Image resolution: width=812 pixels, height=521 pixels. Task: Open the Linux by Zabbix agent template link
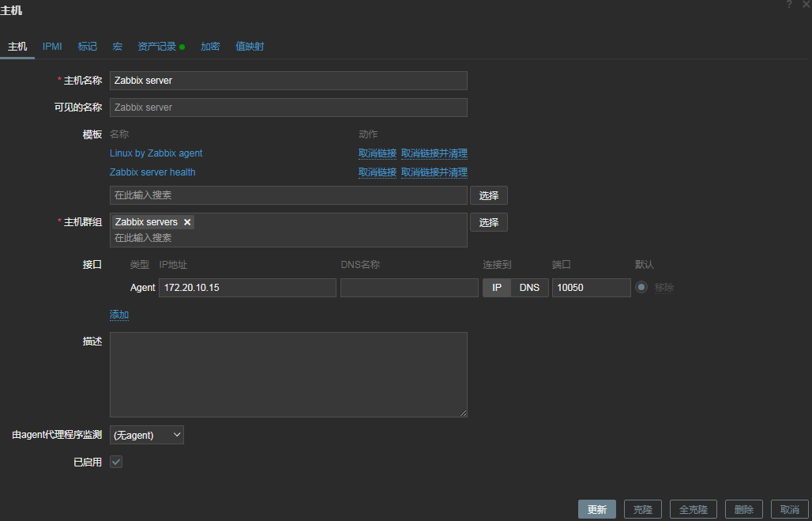coord(156,153)
